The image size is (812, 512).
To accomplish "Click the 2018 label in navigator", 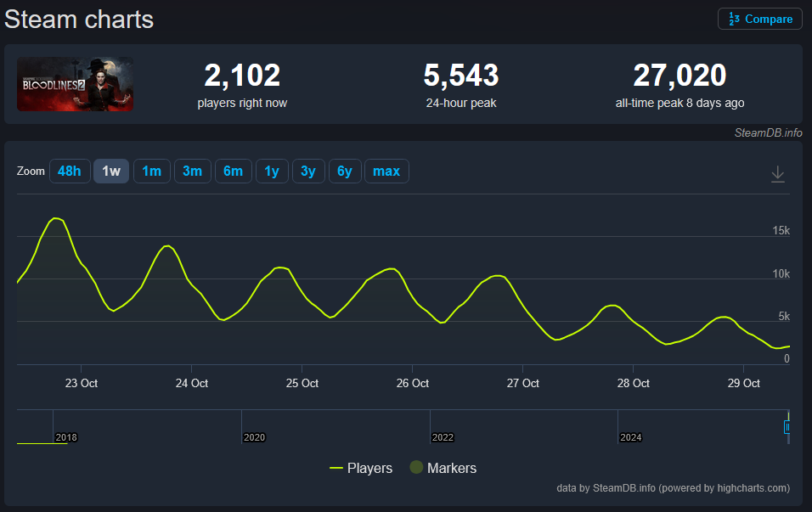I will click(x=66, y=437).
